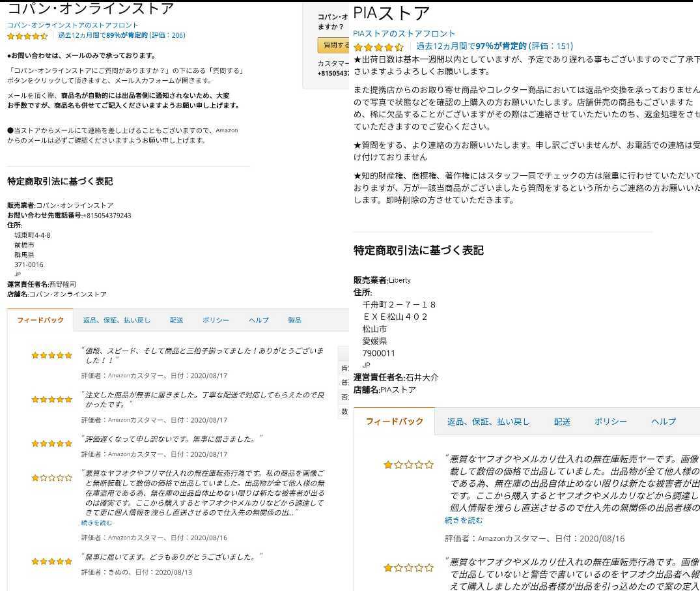Image resolution: width=700 pixels, height=591 pixels.
Task: Click five stars of 値段、スピード review
Action: tap(52, 356)
